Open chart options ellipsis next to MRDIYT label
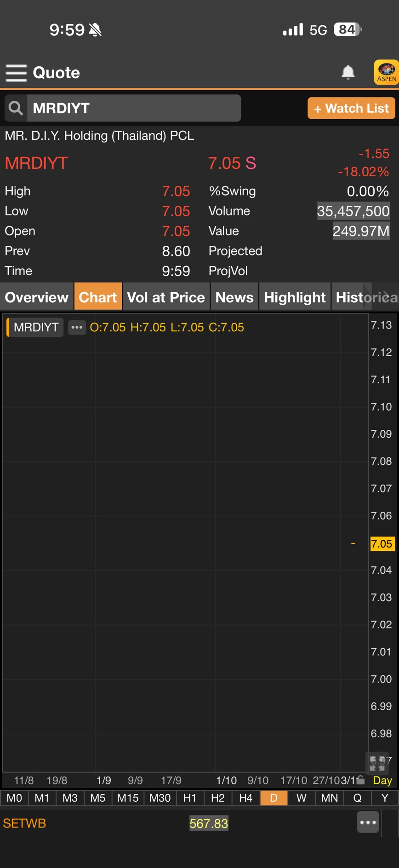Image resolution: width=399 pixels, height=868 pixels. pyautogui.click(x=77, y=328)
